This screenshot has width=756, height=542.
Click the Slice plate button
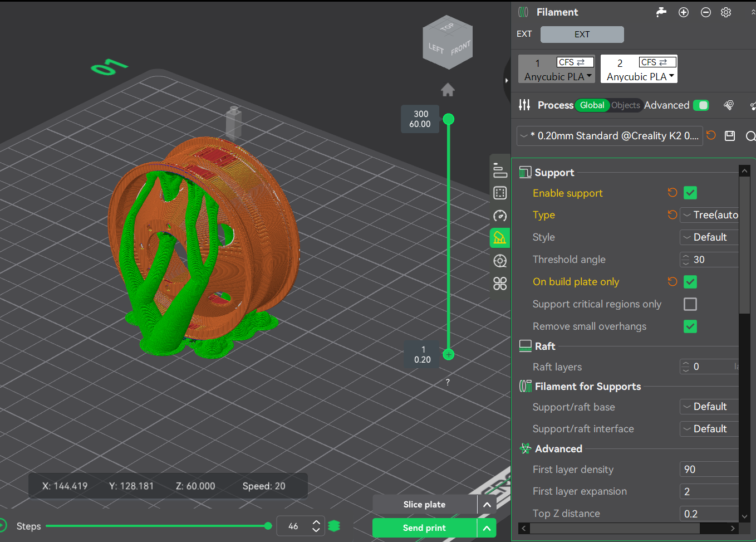tap(424, 505)
